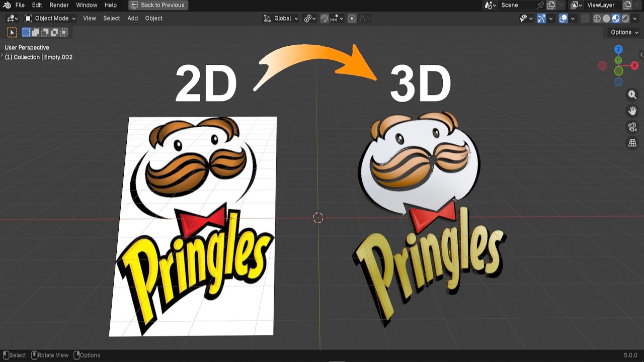Open the scene browse icon
644x362 pixels.
490,5
